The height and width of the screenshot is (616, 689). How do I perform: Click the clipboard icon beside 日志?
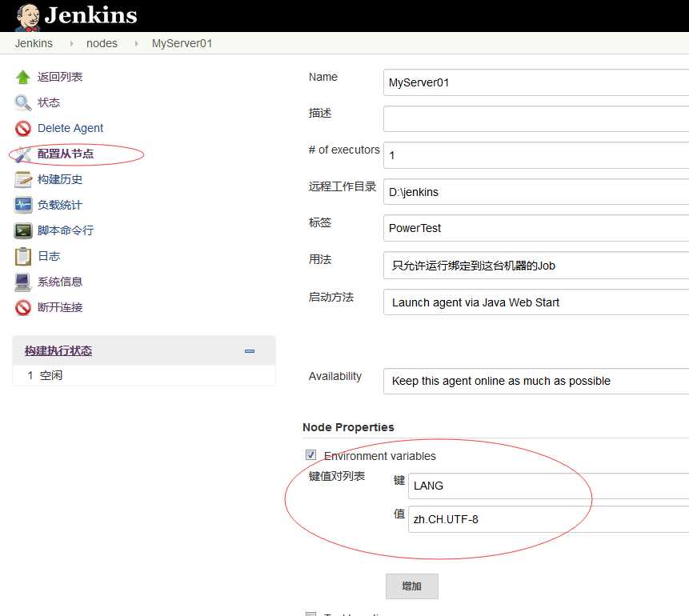tap(23, 257)
